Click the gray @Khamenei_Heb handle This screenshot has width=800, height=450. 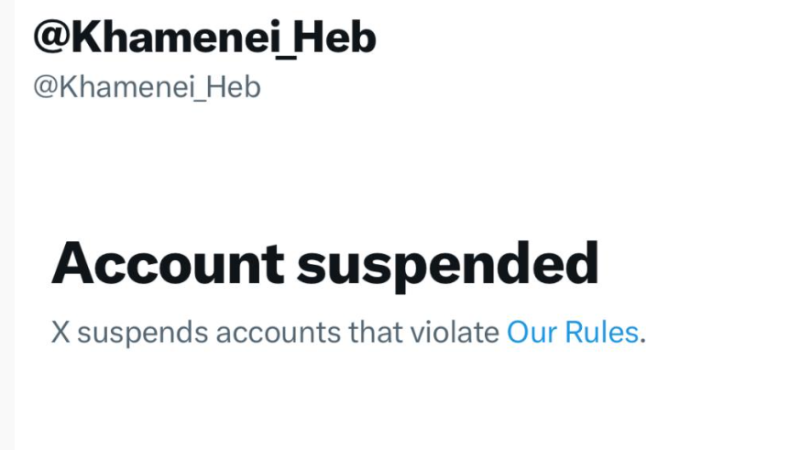[147, 87]
